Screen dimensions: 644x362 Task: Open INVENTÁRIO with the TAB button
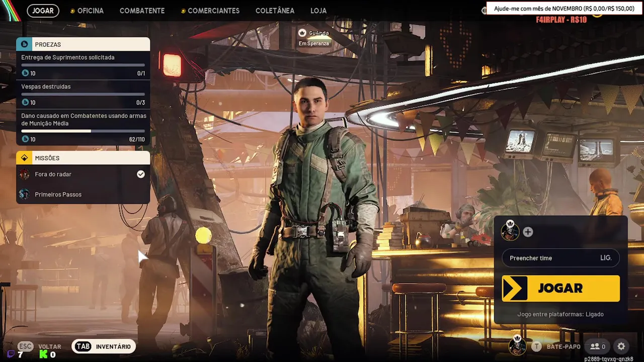(x=104, y=346)
